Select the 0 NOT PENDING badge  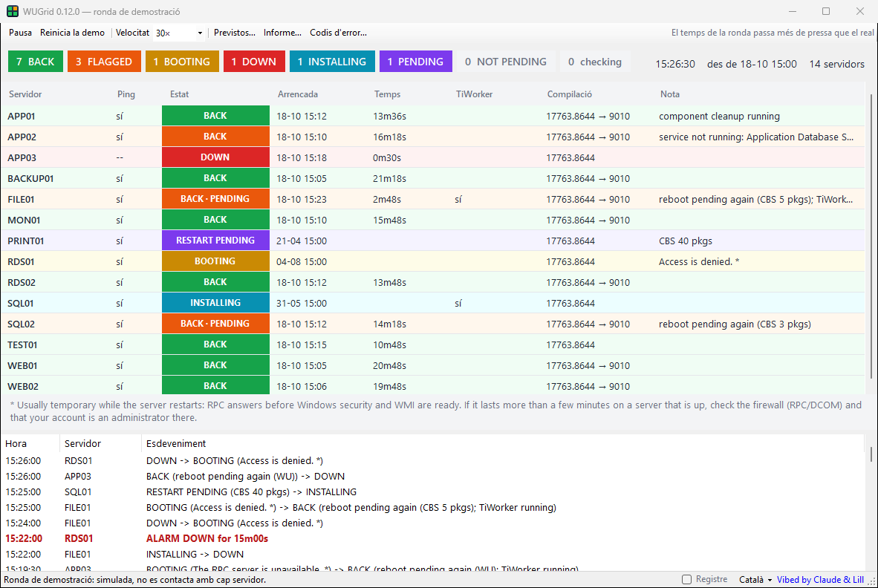(506, 62)
